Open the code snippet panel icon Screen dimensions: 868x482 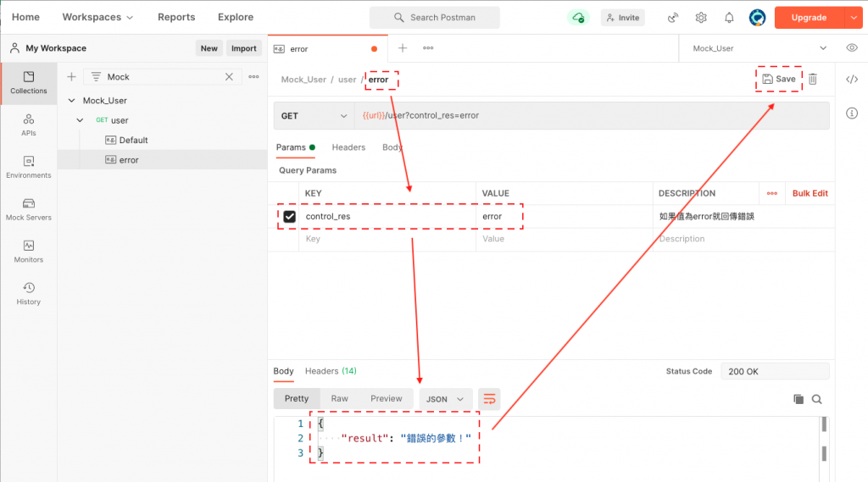point(852,79)
